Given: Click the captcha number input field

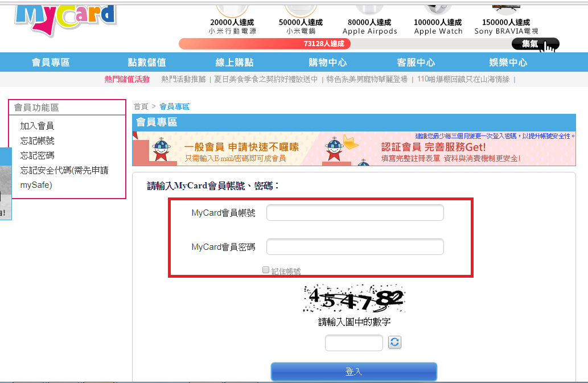Looking at the screenshot, I should tap(354, 343).
